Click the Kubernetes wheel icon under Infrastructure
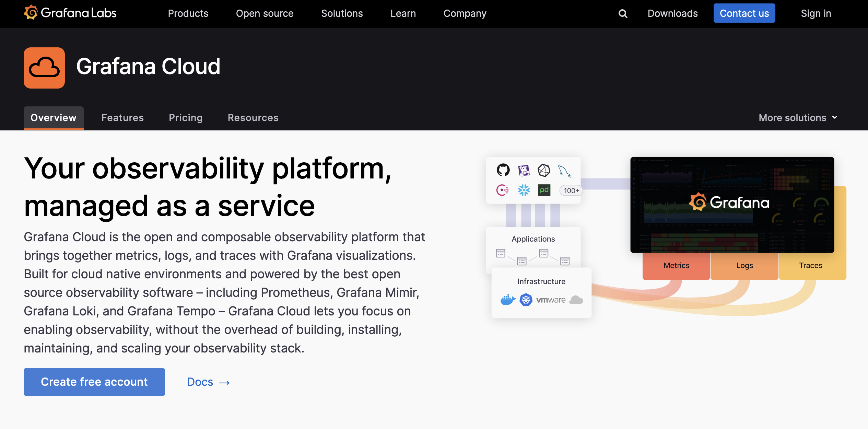 click(x=525, y=299)
